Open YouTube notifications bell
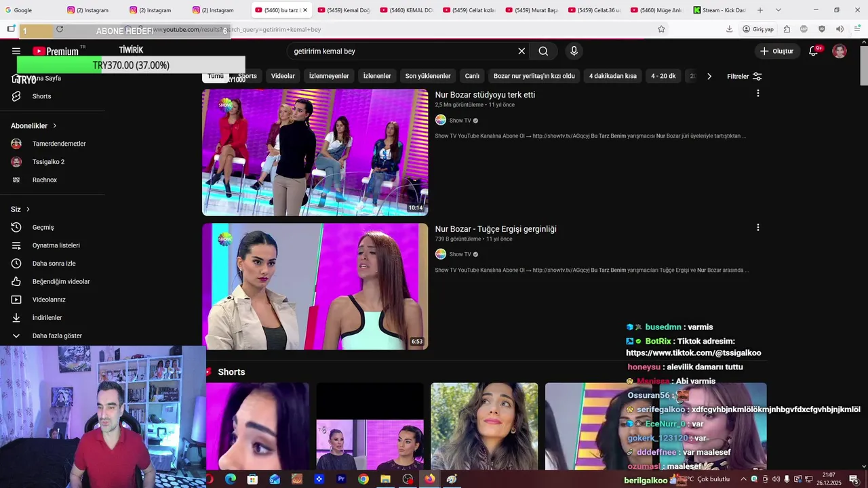The image size is (868, 488). [814, 51]
